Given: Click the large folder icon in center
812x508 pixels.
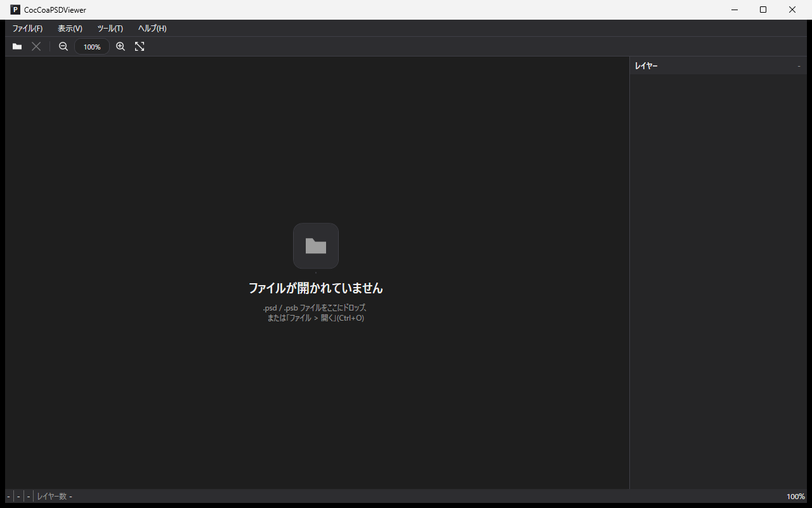Looking at the screenshot, I should pos(316,246).
